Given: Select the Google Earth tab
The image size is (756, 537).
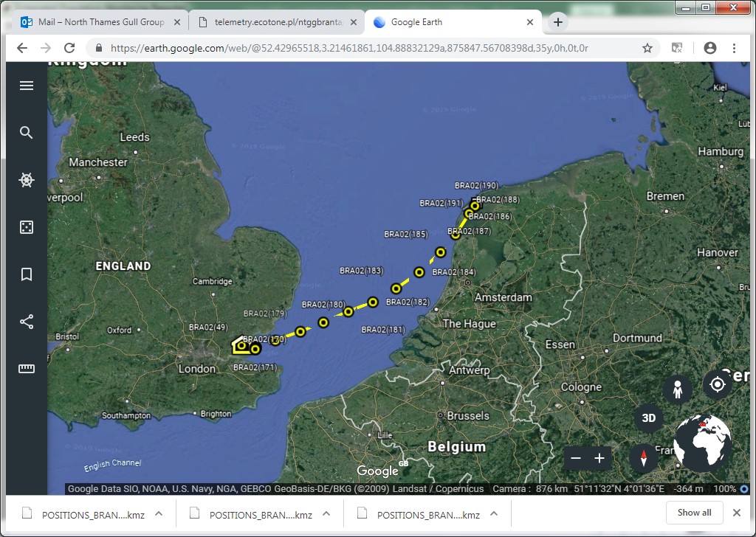Looking at the screenshot, I should tap(453, 22).
